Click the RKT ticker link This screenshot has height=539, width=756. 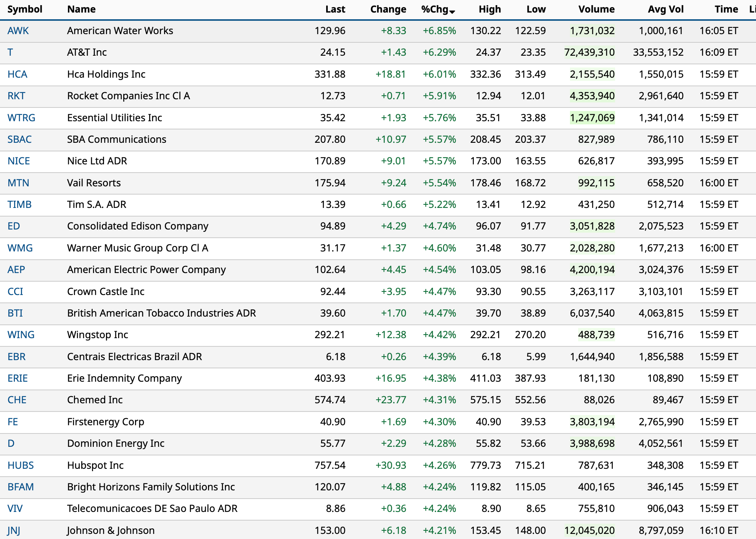16,96
